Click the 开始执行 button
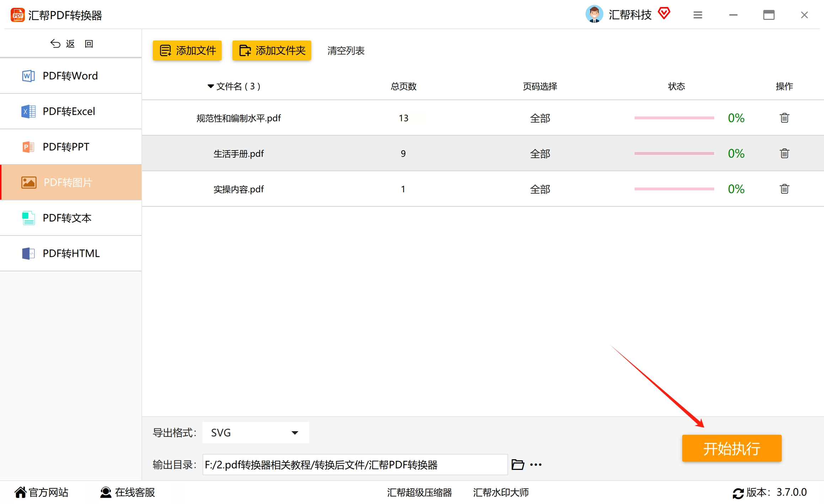Image resolution: width=824 pixels, height=504 pixels. tap(731, 448)
